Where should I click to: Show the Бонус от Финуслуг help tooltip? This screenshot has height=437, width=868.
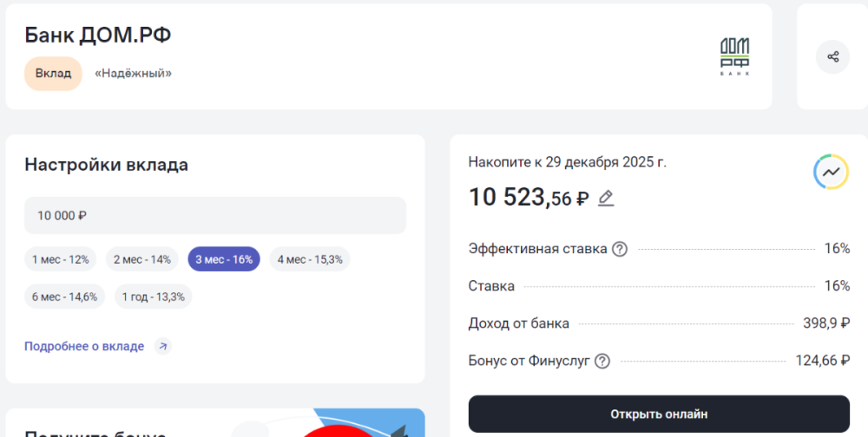pos(602,362)
